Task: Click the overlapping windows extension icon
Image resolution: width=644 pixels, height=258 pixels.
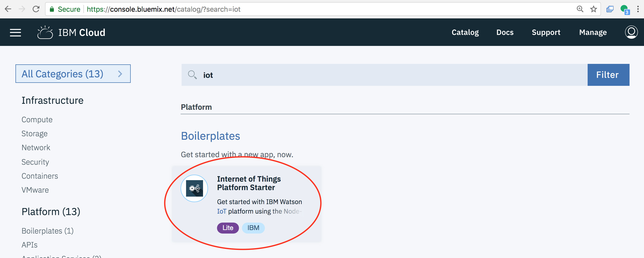Action: [x=610, y=9]
